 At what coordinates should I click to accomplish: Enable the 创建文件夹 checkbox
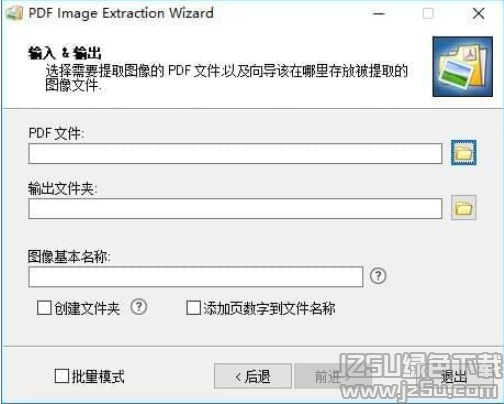(44, 308)
